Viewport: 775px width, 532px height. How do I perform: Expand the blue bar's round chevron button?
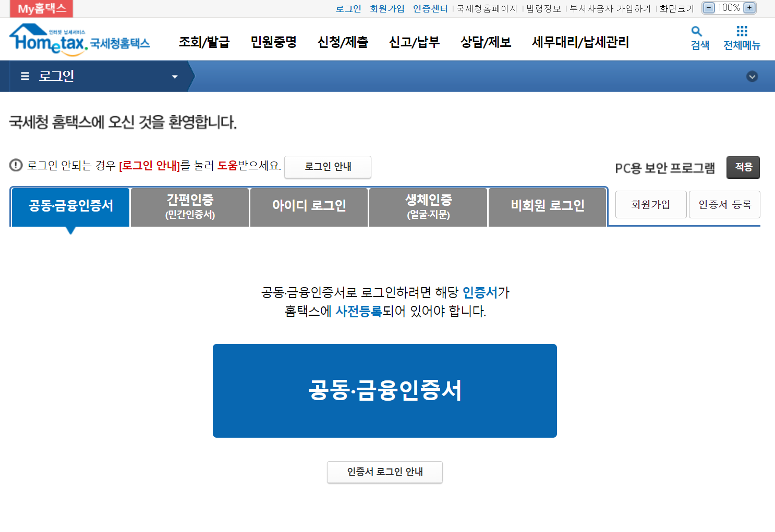752,77
